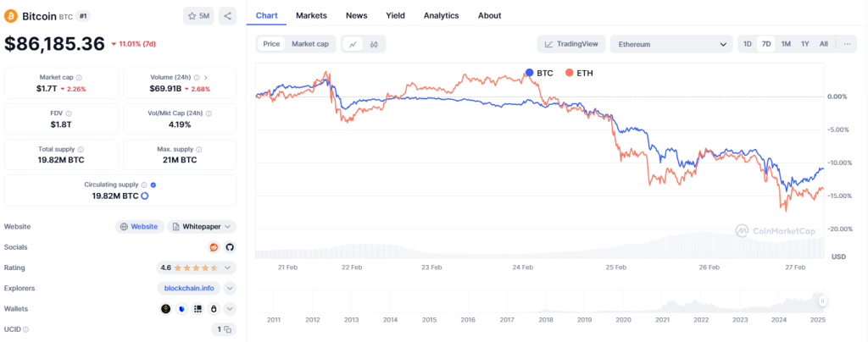Open Volume (24h) details arrow
The image size is (868, 342).
pyautogui.click(x=206, y=78)
